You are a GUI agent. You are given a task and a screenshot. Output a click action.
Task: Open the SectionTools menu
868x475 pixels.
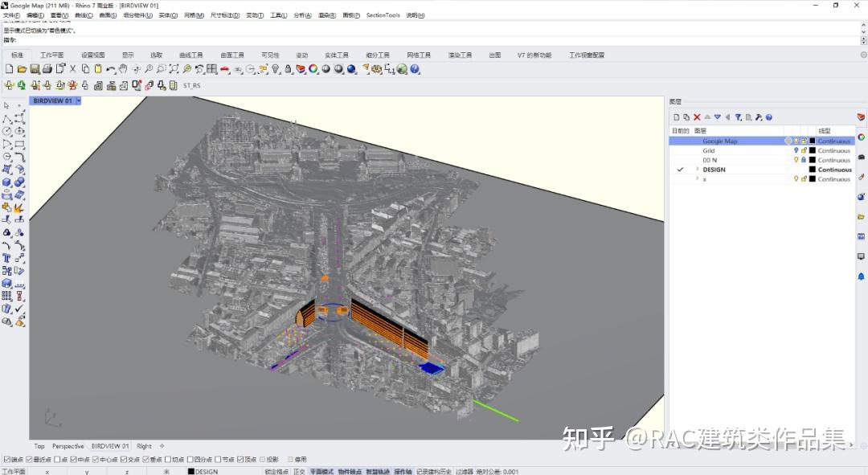[x=383, y=15]
